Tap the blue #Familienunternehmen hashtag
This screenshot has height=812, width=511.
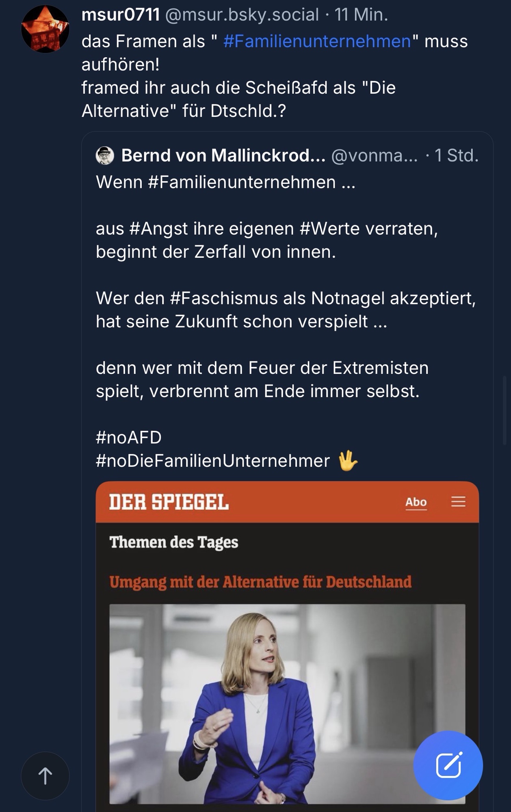(x=317, y=41)
